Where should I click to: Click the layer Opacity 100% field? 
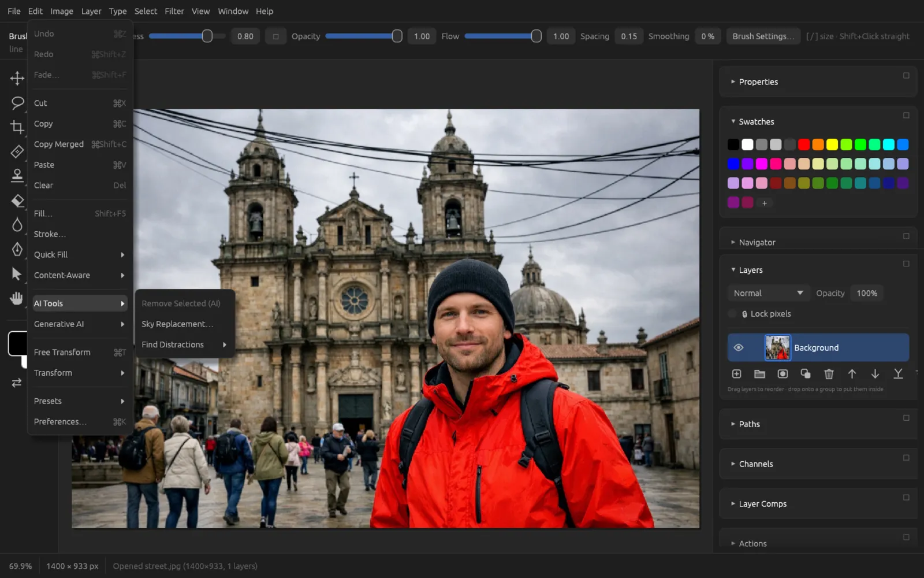(x=866, y=293)
